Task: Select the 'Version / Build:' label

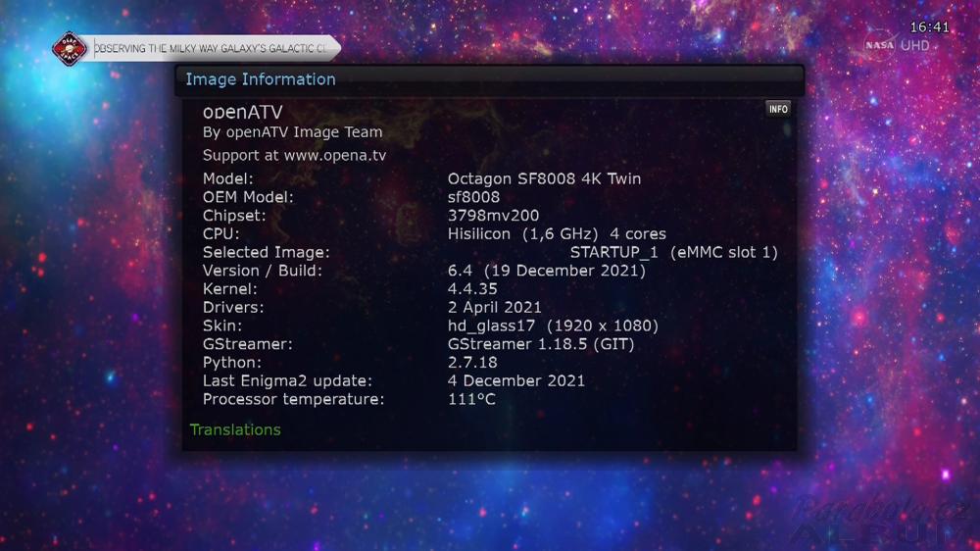Action: tap(263, 271)
